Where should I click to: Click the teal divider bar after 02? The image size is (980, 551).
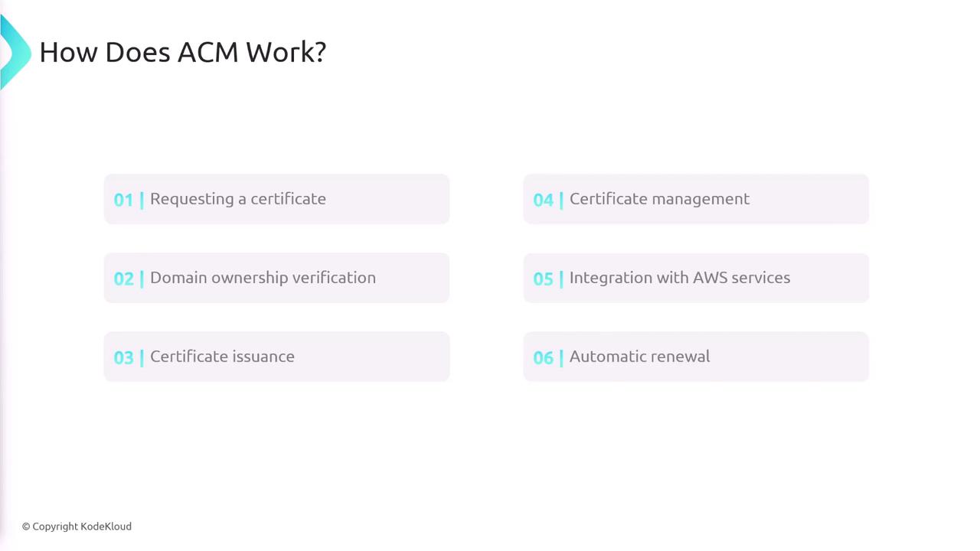pos(142,279)
